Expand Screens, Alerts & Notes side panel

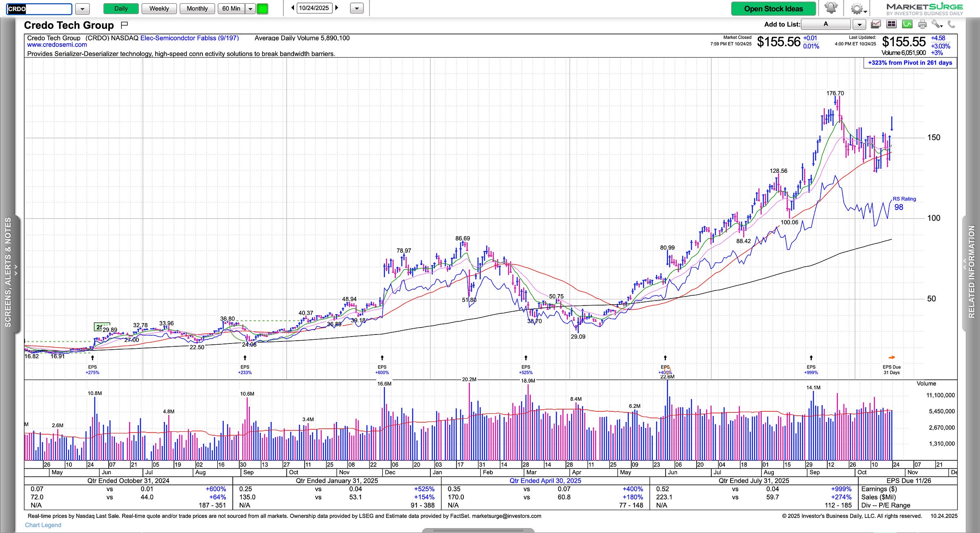(x=8, y=272)
